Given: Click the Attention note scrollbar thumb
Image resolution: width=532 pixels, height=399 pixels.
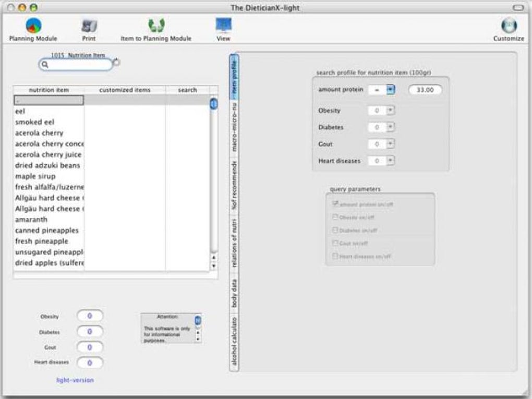Looking at the screenshot, I should pyautogui.click(x=198, y=320).
